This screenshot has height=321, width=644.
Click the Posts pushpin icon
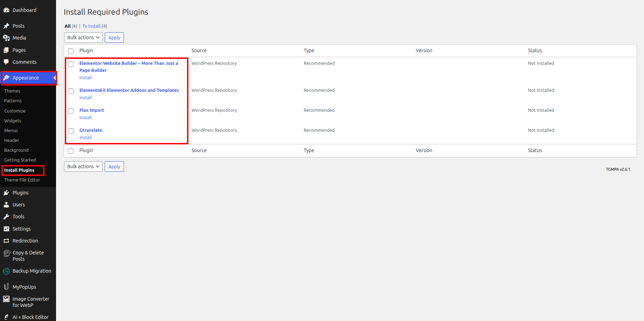point(6,26)
